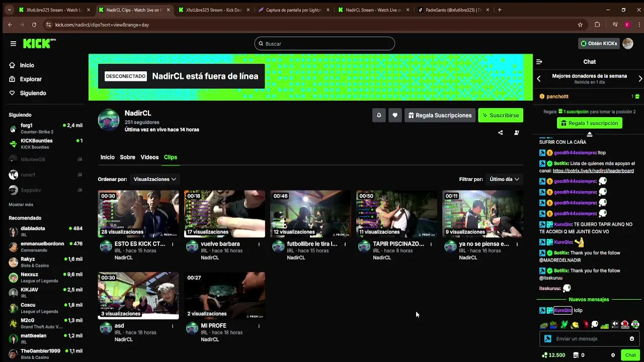Click the MI PROFE clip title
644x362 pixels.
point(213,326)
